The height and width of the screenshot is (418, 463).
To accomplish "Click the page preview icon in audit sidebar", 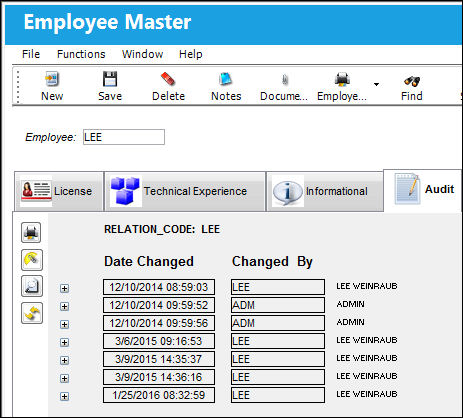I will point(32,286).
